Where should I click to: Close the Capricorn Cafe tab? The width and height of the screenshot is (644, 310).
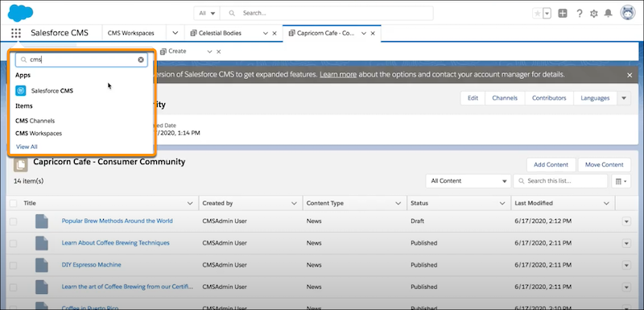point(373,34)
